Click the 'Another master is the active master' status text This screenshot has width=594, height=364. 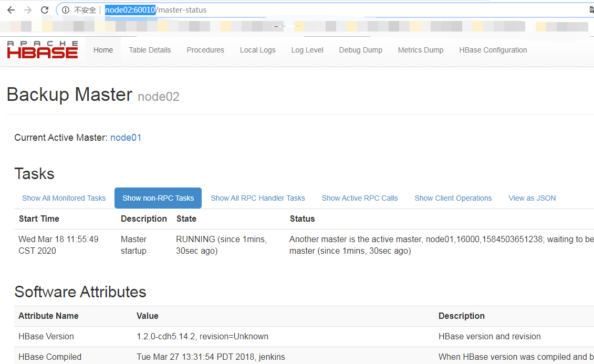click(x=441, y=245)
